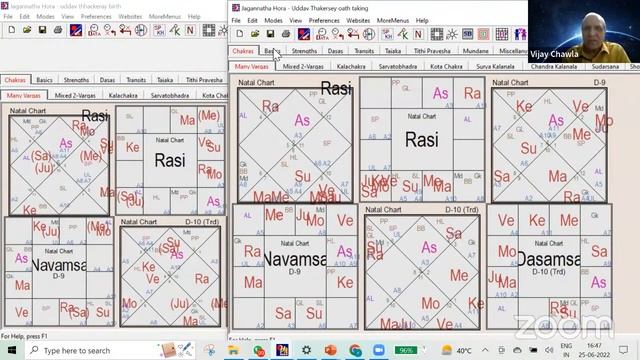Open PowerPoint from taskbar
The image size is (640, 360).
331,350
